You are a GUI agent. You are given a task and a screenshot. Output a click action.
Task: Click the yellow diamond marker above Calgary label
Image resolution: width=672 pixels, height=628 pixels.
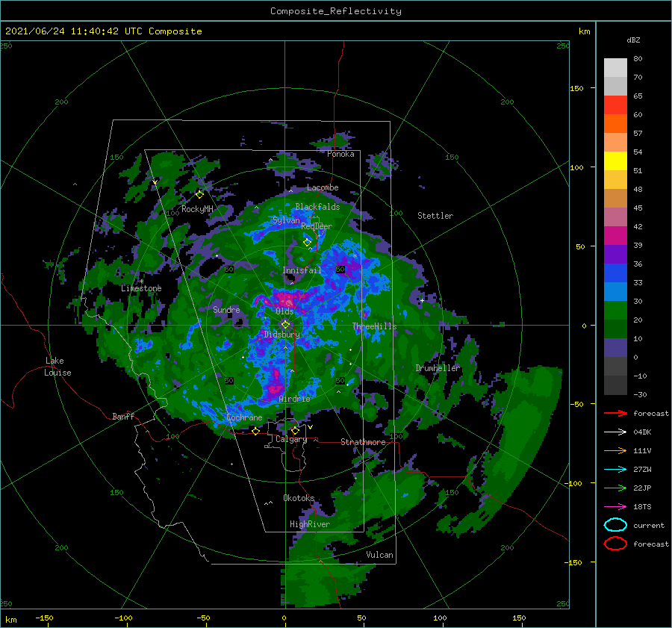(295, 430)
